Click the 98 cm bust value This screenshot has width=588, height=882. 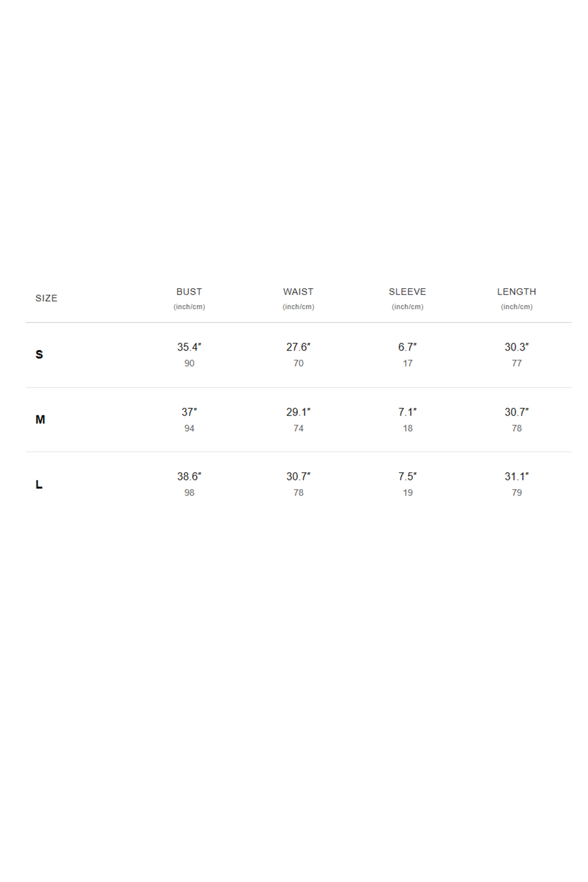[x=189, y=493]
